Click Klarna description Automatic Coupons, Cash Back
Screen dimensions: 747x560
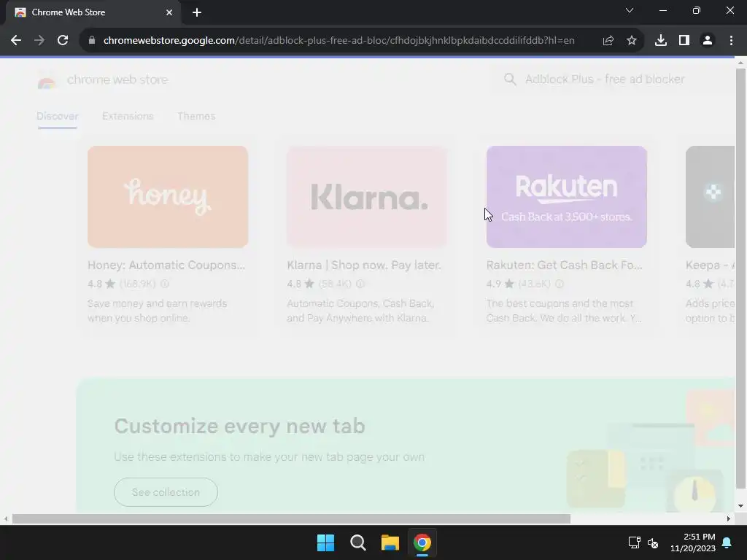pyautogui.click(x=360, y=311)
